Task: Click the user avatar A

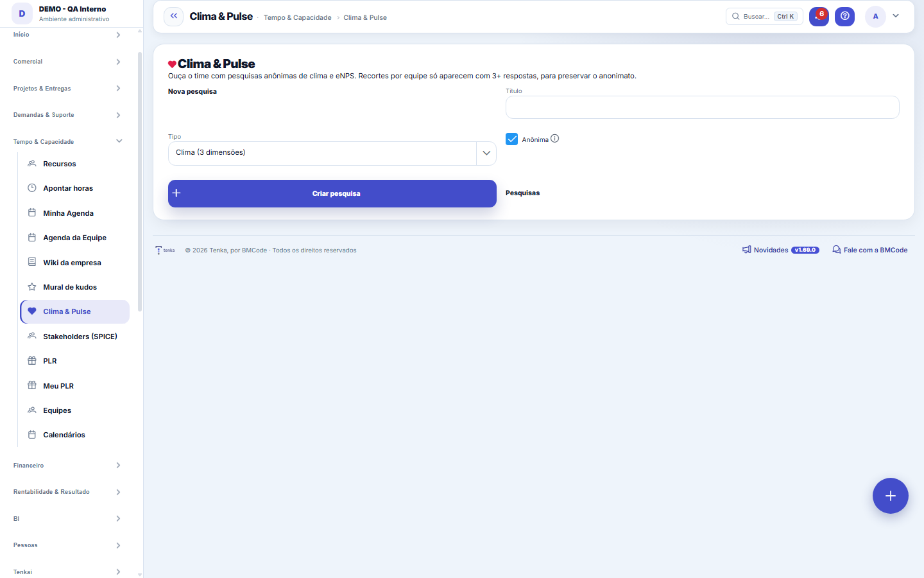Action: [x=875, y=16]
